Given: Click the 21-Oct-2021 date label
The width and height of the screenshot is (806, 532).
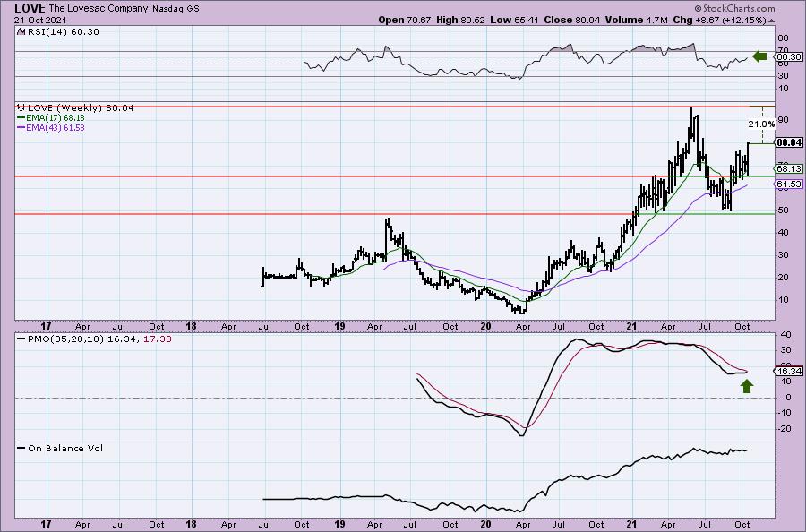Looking at the screenshot, I should point(40,21).
